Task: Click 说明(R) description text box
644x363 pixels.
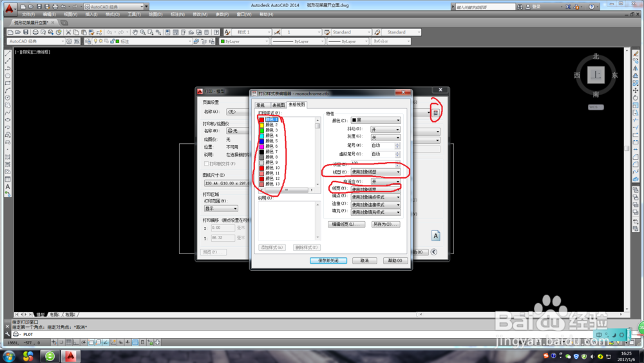Action: [x=289, y=221]
